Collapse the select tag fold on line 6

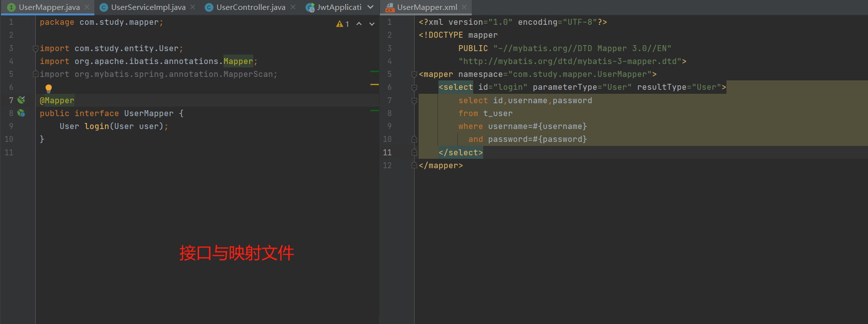414,87
